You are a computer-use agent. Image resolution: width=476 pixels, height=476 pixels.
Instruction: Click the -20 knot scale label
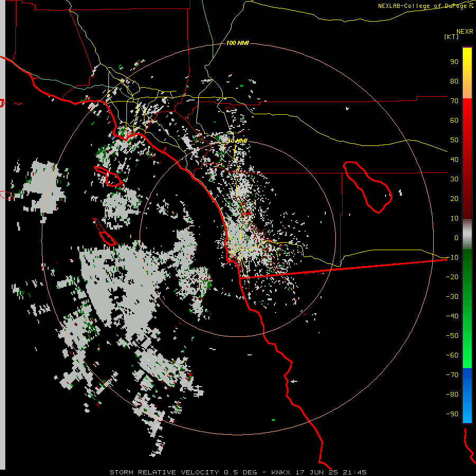452,277
